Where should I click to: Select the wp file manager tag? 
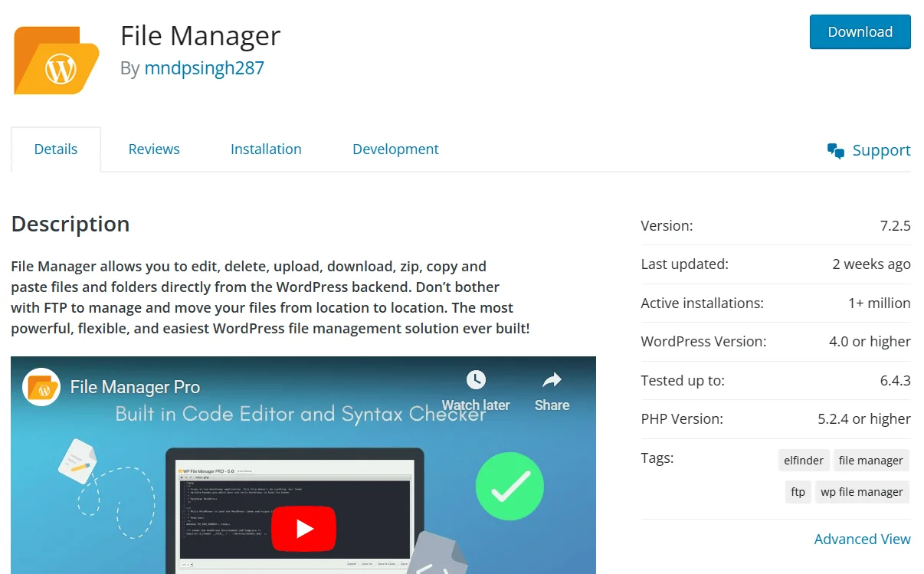click(862, 492)
